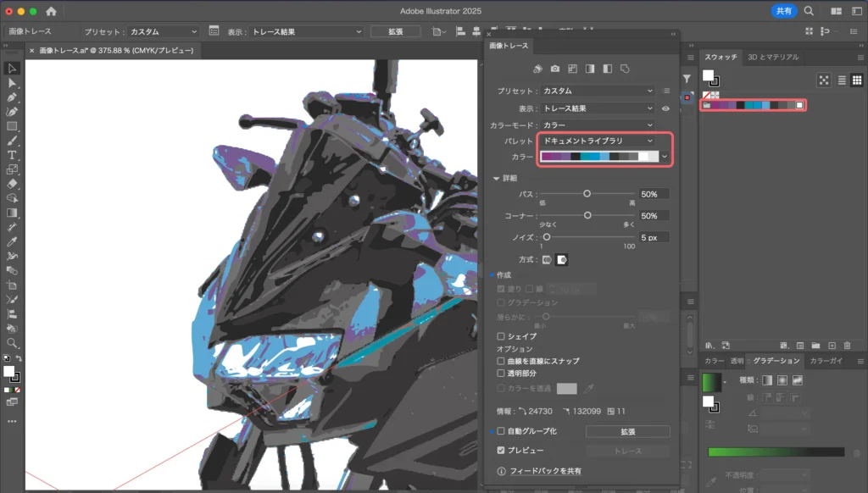The image size is (868, 493).
Task: Toggle the 自動グループ化 checkbox
Action: click(x=502, y=431)
